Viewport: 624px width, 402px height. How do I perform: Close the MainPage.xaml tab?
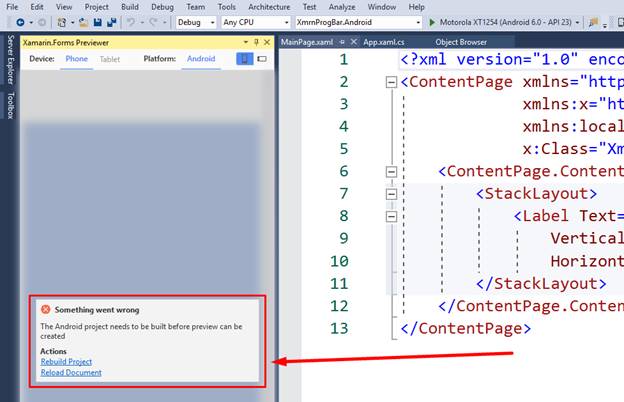353,42
